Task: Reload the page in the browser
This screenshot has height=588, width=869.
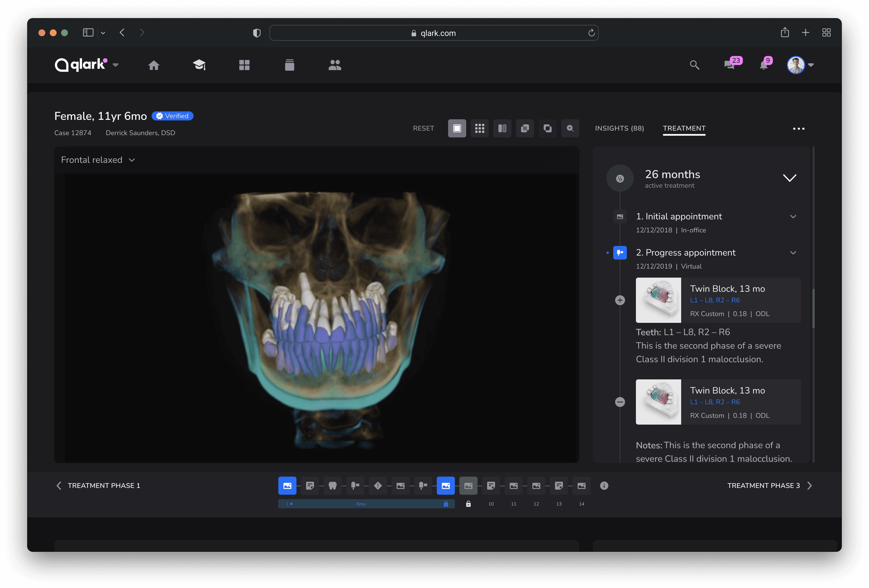Action: click(x=591, y=33)
